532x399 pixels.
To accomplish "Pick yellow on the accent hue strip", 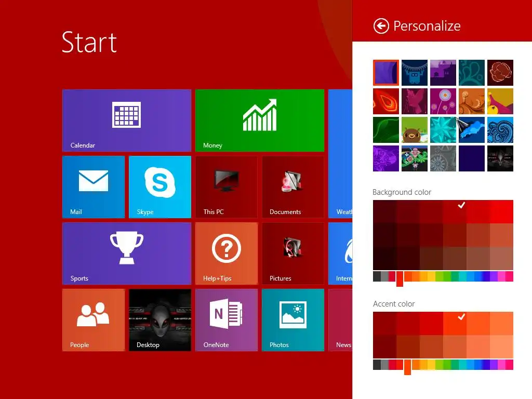I will click(x=431, y=365).
